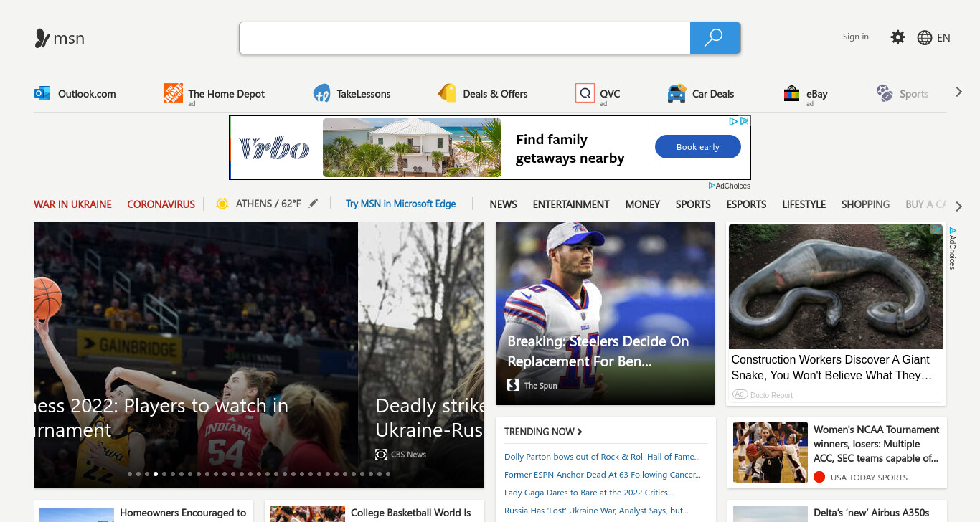Click the Deals & Offers price tag icon
The width and height of the screenshot is (980, 522).
coord(448,93)
